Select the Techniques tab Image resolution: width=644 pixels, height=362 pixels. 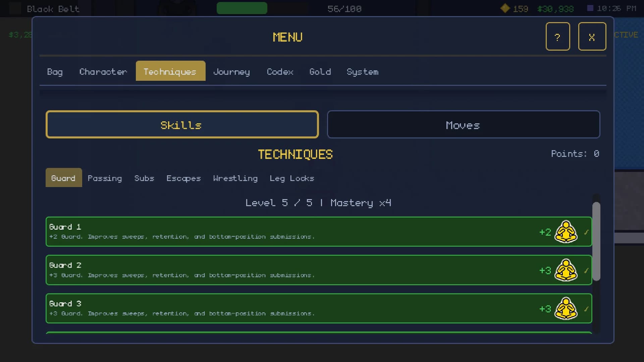pyautogui.click(x=170, y=71)
